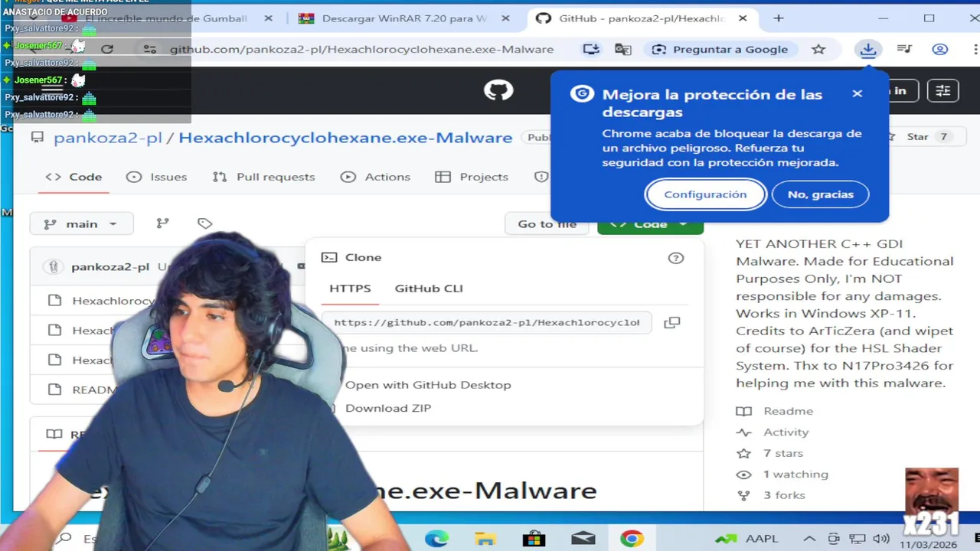This screenshot has height=551, width=980.
Task: Click the pankoza2-pl commit author name
Action: tap(109, 267)
